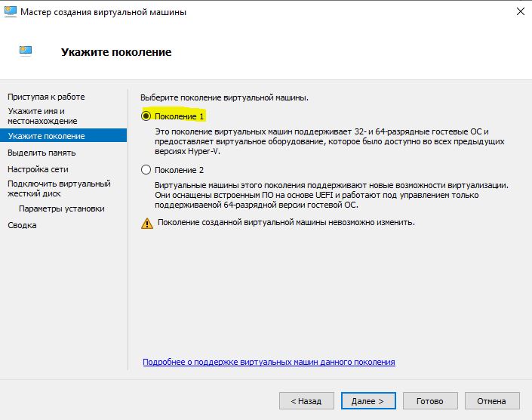Image resolution: width=532 pixels, height=420 pixels.
Task: Open Подключить виртуальный жесткий диск step
Action: click(x=59, y=188)
